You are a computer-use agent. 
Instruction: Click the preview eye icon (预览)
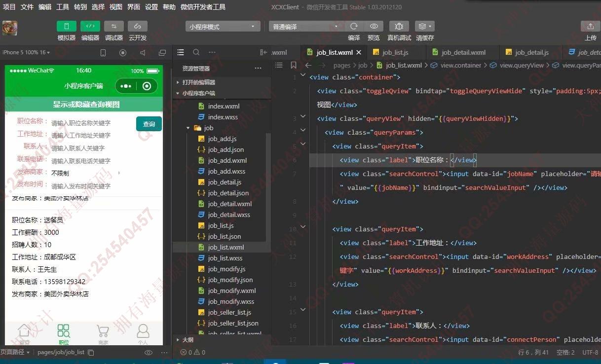[374, 26]
